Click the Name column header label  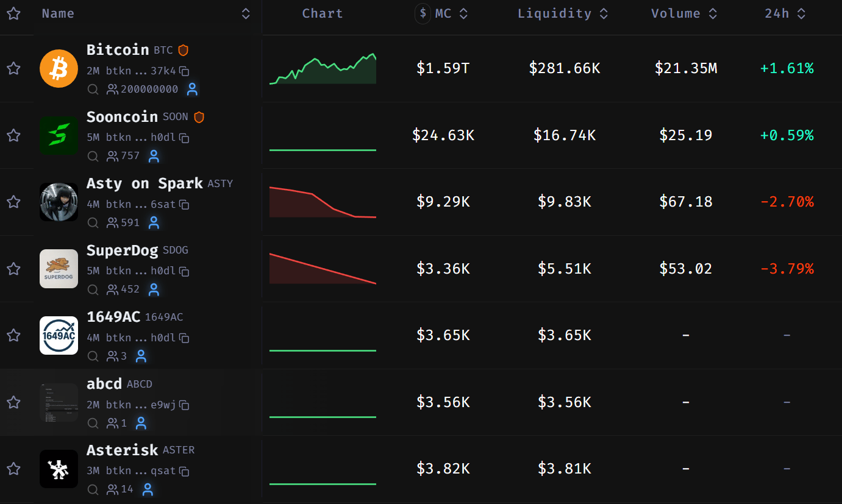(x=58, y=13)
